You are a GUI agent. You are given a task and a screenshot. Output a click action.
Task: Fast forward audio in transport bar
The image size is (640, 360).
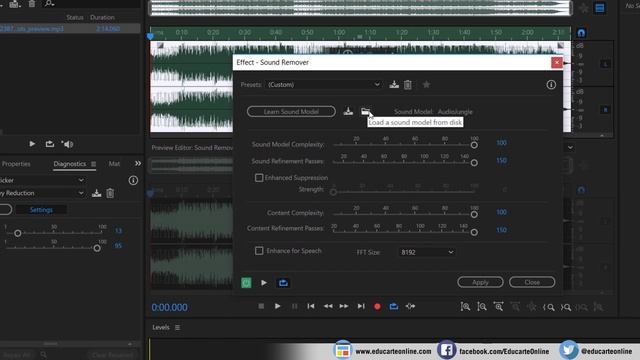click(x=344, y=306)
